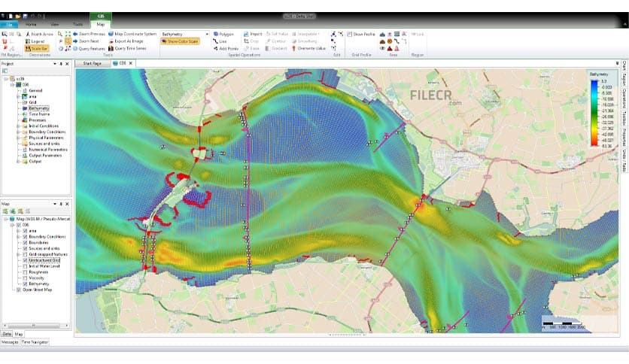Enable the Roughness layer checkbox
This screenshot has height=364, width=629.
tap(26, 272)
